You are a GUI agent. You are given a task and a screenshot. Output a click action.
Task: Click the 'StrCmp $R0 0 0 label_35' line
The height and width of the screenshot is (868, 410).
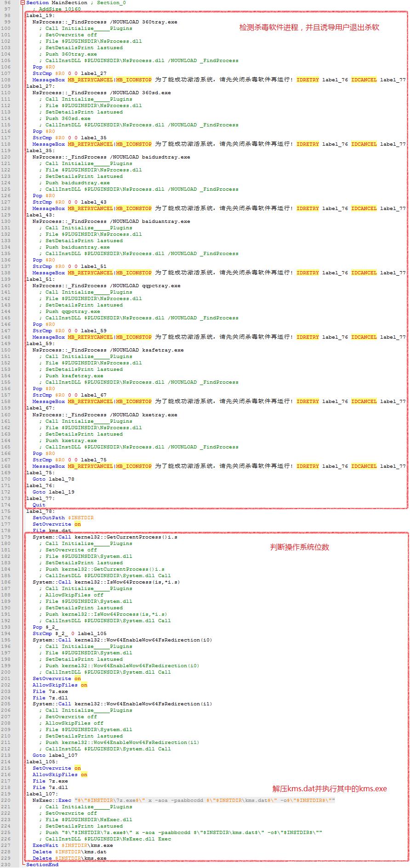pos(69,138)
